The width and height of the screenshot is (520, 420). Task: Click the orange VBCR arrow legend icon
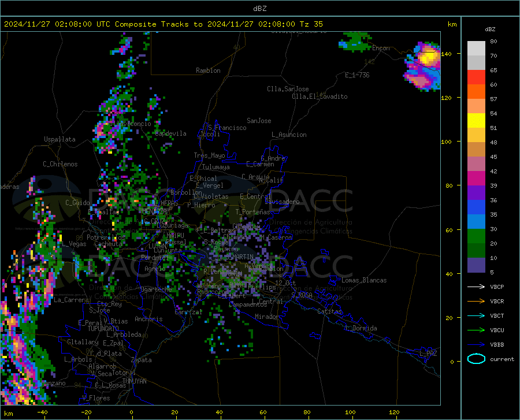tap(476, 302)
